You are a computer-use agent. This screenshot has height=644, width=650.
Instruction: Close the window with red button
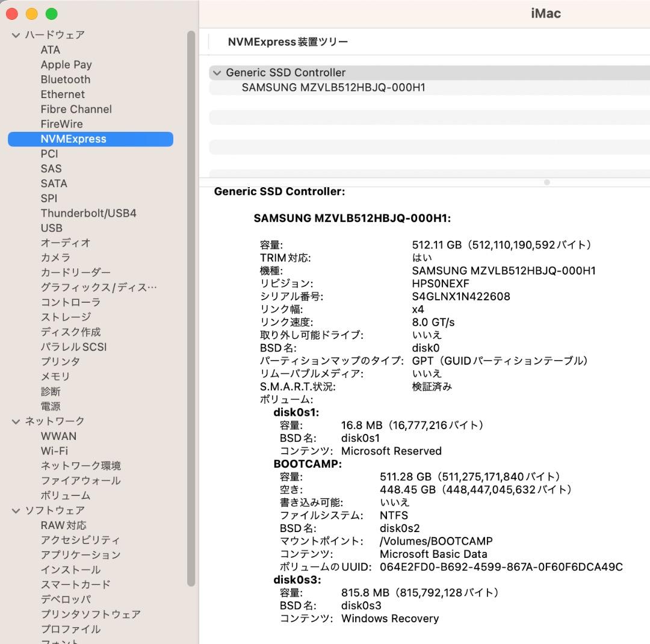[12, 14]
